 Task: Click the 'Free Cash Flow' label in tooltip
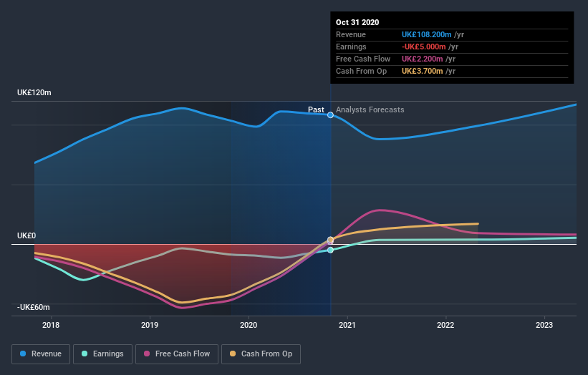click(x=363, y=59)
